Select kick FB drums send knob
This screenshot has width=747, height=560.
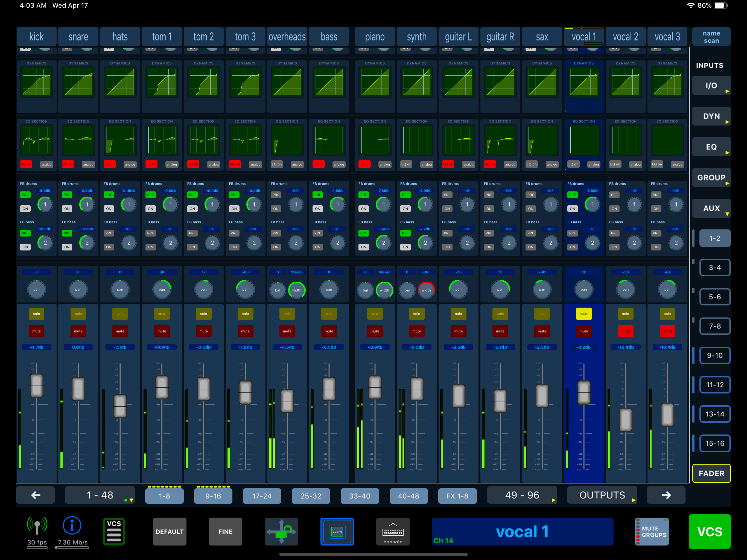click(45, 204)
